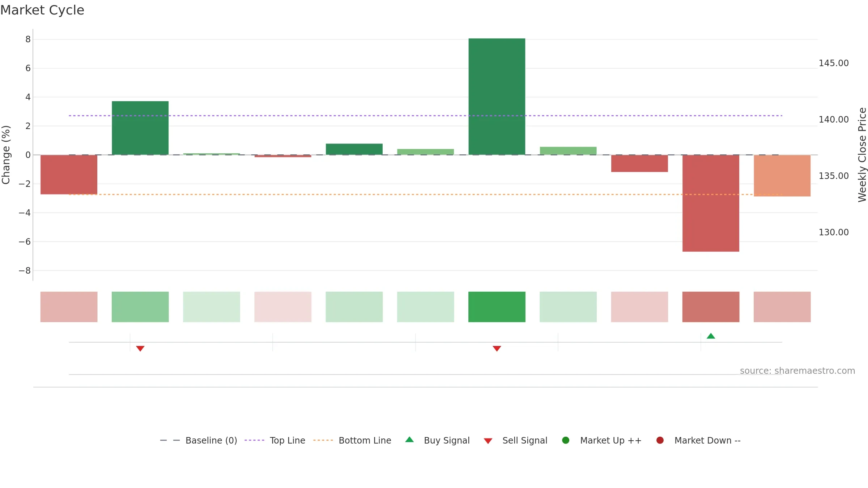The image size is (868, 488).
Task: Click the 'source: sharemaestro.com' credit text
Action: (797, 371)
